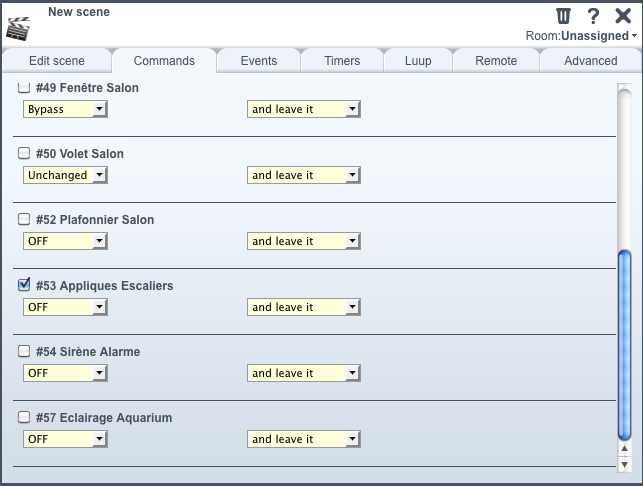The image size is (643, 486).
Task: Open the Luup tab
Action: tap(418, 61)
